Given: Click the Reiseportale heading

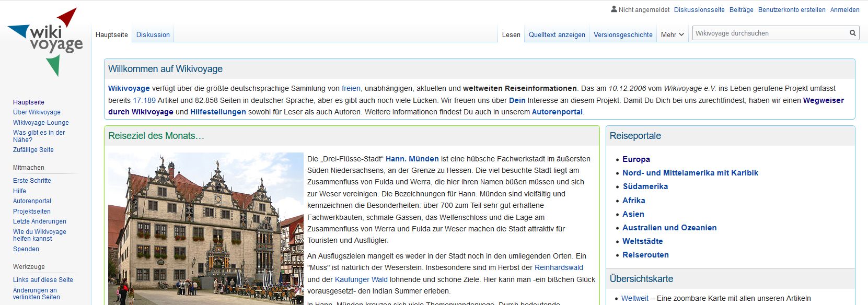Looking at the screenshot, I should pyautogui.click(x=635, y=136).
